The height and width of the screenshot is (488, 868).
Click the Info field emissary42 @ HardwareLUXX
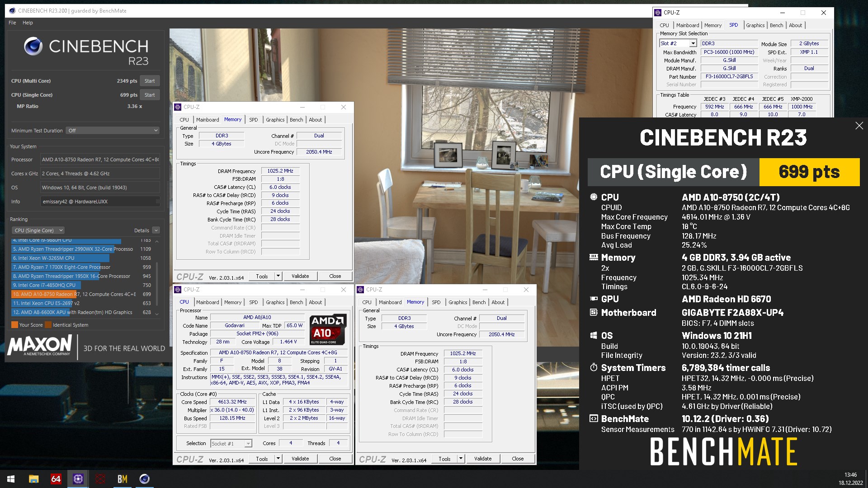(x=100, y=202)
